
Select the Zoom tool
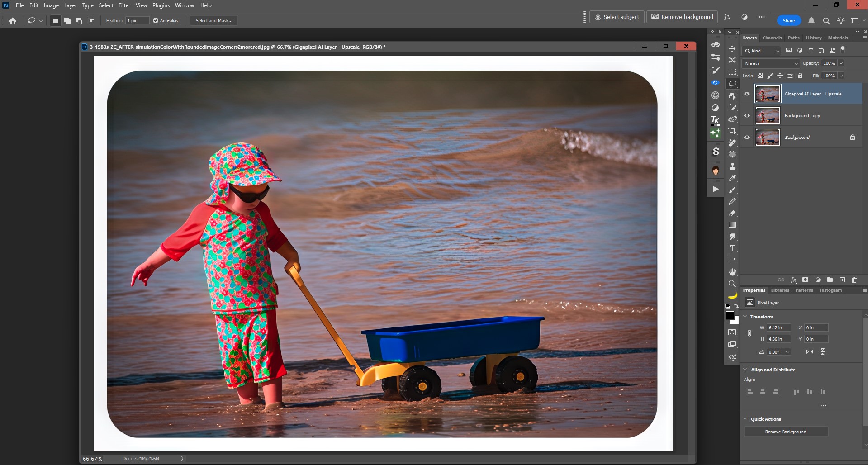[x=732, y=284]
